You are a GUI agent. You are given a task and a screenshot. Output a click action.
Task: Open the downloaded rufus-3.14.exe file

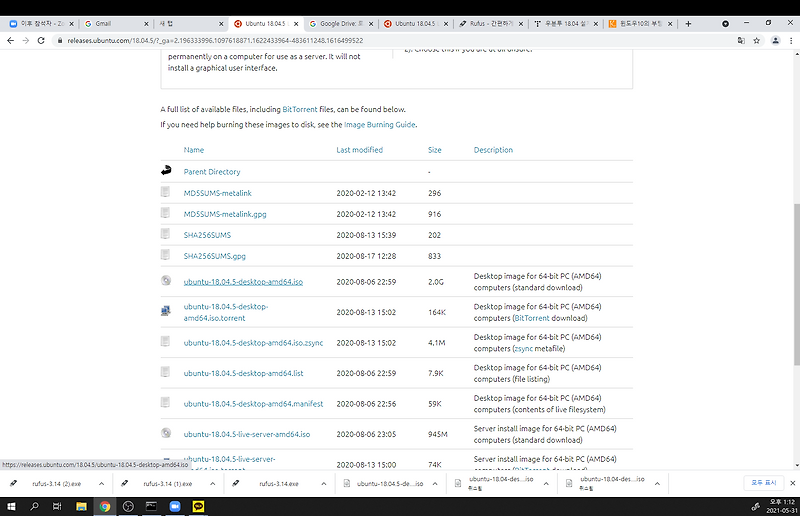[x=279, y=484]
